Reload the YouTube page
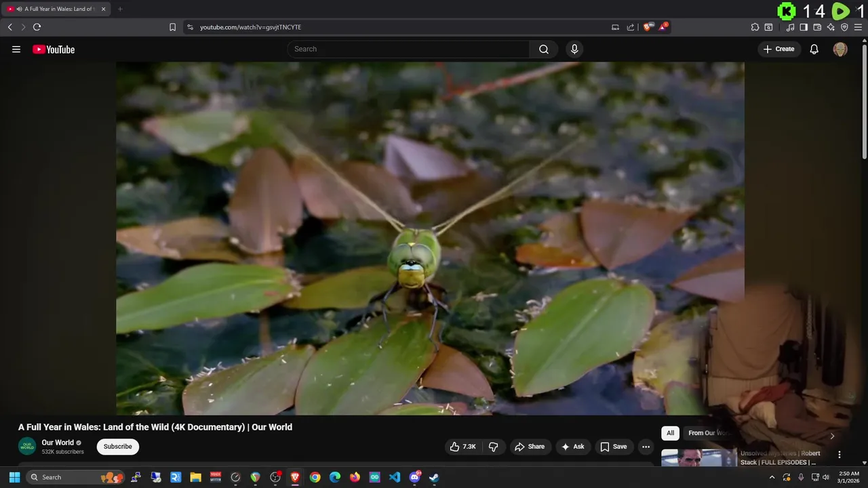Viewport: 868px width, 488px height. tap(37, 27)
